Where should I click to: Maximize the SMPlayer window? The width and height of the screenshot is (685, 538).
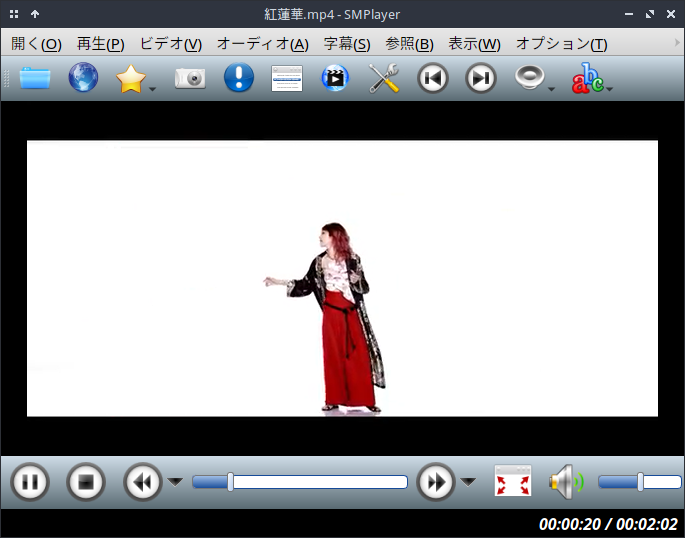650,14
